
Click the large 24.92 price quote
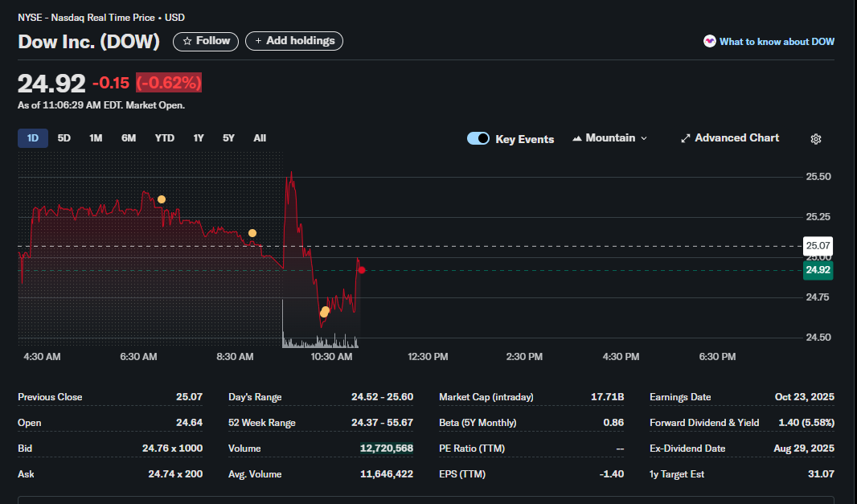coord(51,84)
